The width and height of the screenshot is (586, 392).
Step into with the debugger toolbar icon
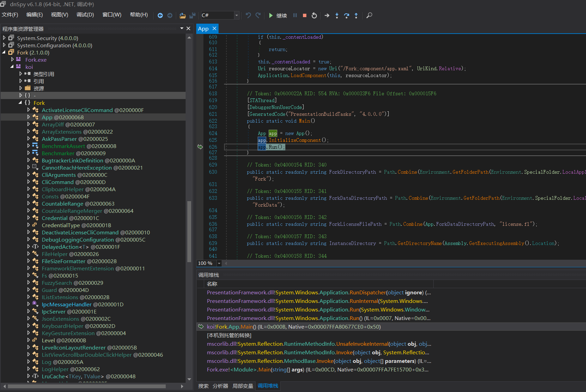tap(337, 15)
